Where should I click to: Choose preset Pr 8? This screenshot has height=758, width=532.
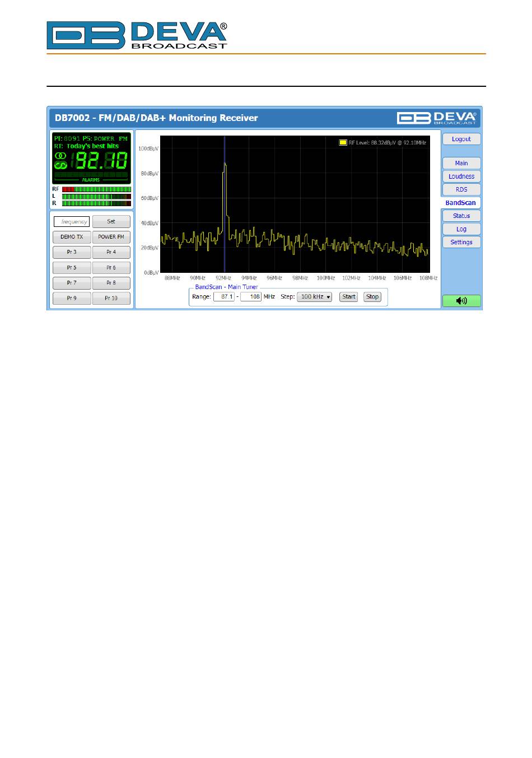click(x=111, y=283)
